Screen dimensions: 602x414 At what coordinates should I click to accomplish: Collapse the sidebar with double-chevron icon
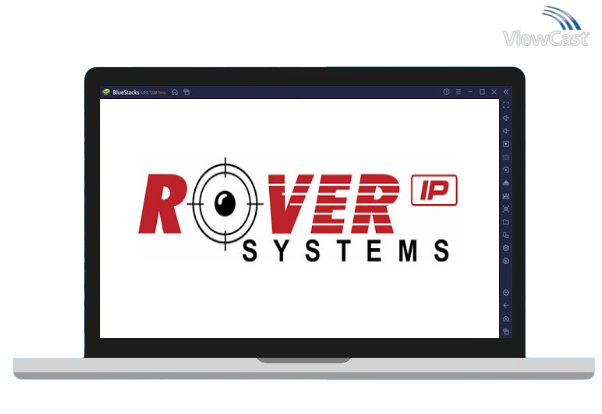click(x=506, y=92)
